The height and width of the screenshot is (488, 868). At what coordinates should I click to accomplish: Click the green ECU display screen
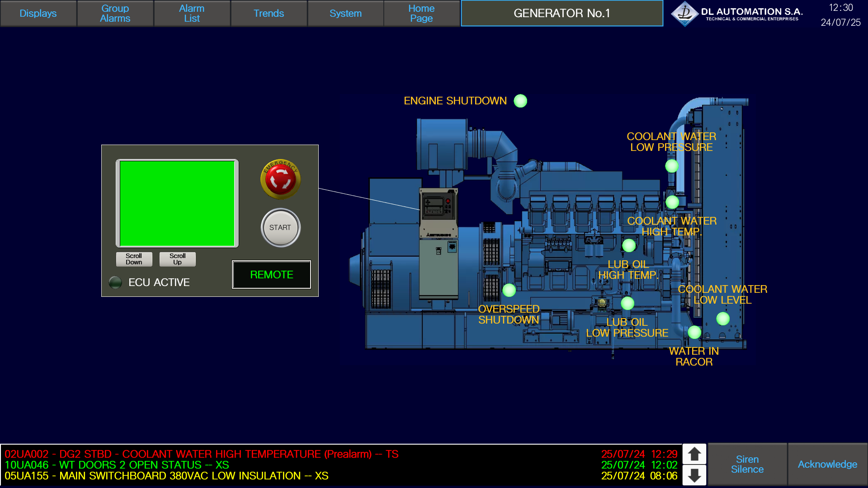point(177,203)
